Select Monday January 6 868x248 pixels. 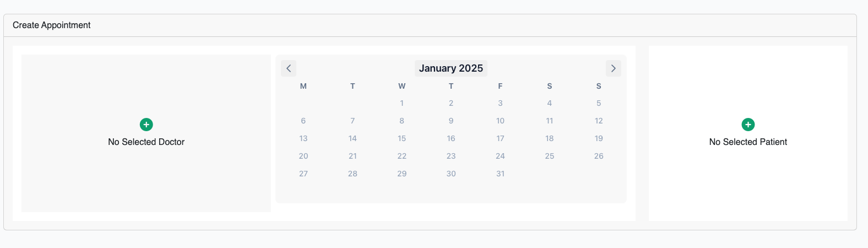(303, 121)
